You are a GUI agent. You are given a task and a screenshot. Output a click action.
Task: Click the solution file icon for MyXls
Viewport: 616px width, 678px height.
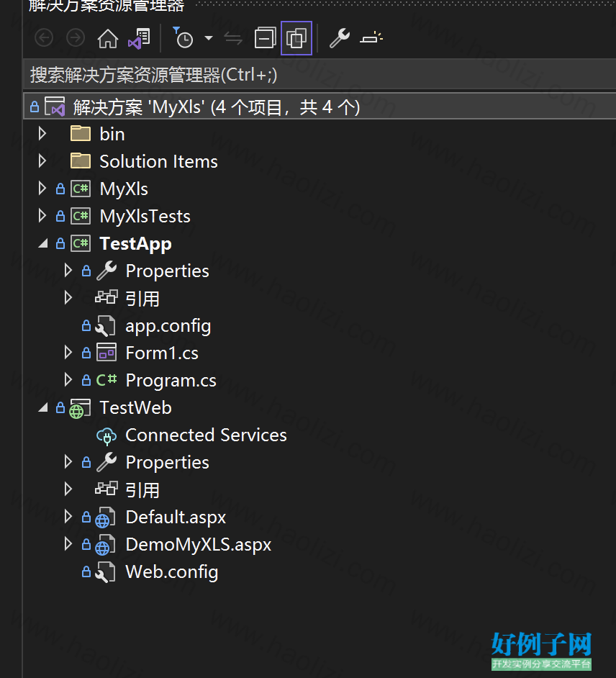click(55, 107)
